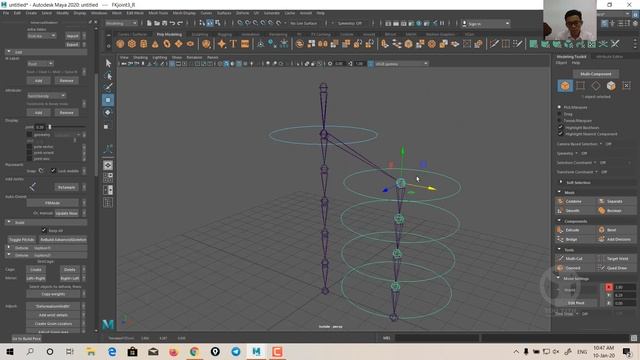Toggle the geometry display checkbox
640x360 pixels.
click(x=29, y=134)
